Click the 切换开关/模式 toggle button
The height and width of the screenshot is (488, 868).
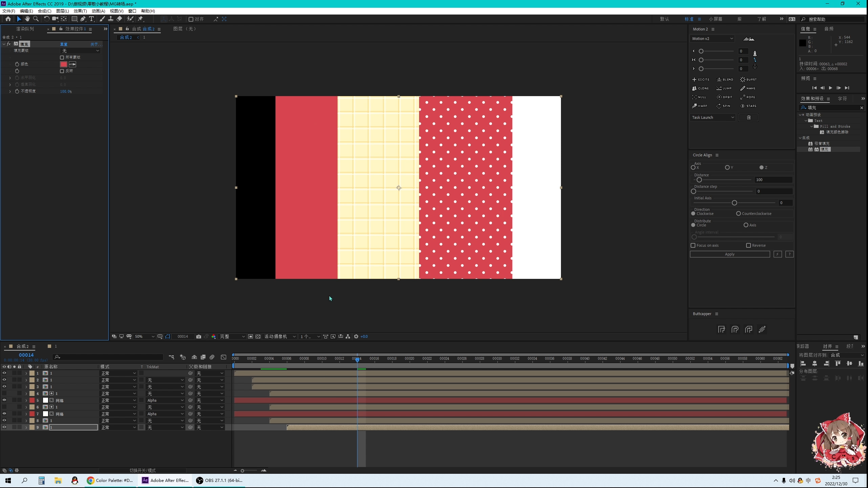[143, 470]
